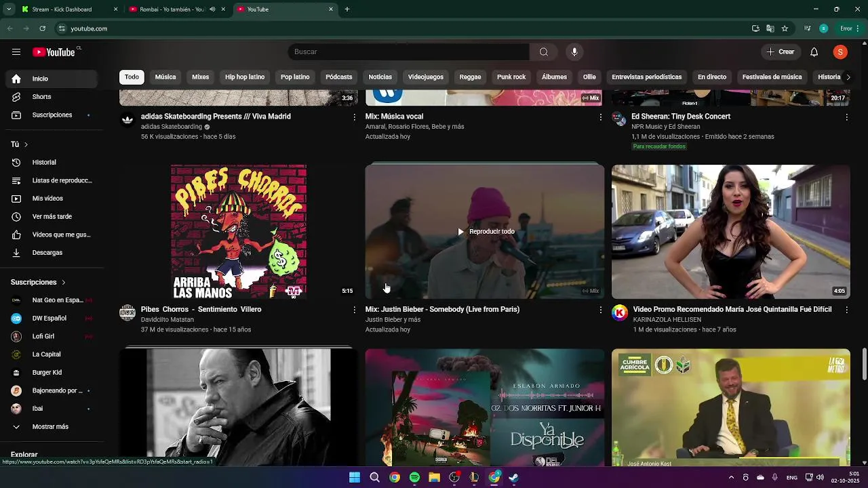Open notifications bell
Image resolution: width=868 pixels, height=488 pixels.
[814, 52]
